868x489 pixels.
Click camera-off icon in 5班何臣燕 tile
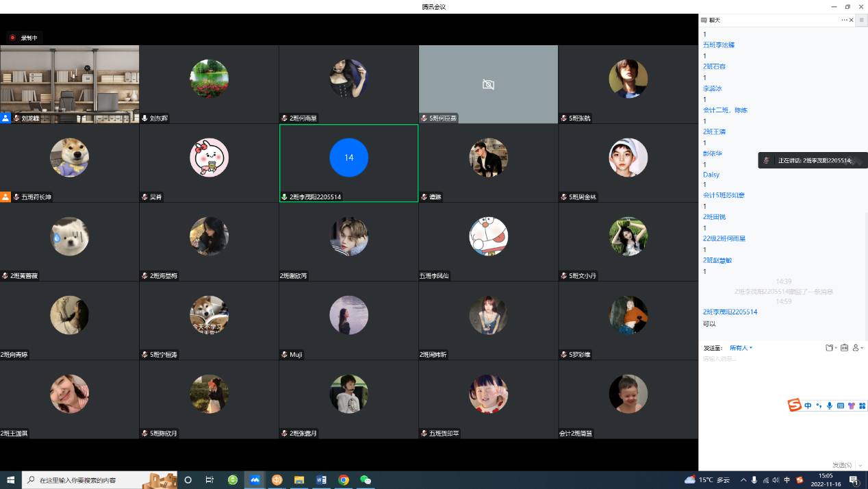click(x=488, y=84)
